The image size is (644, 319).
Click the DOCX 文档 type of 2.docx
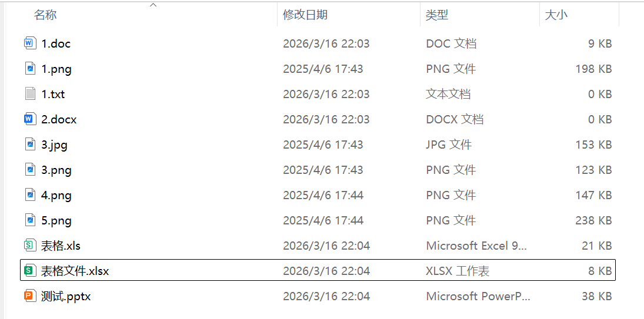(x=454, y=119)
